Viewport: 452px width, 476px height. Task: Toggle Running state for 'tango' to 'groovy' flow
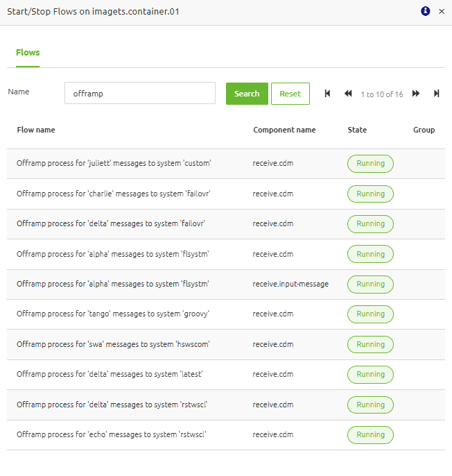pyautogui.click(x=370, y=314)
